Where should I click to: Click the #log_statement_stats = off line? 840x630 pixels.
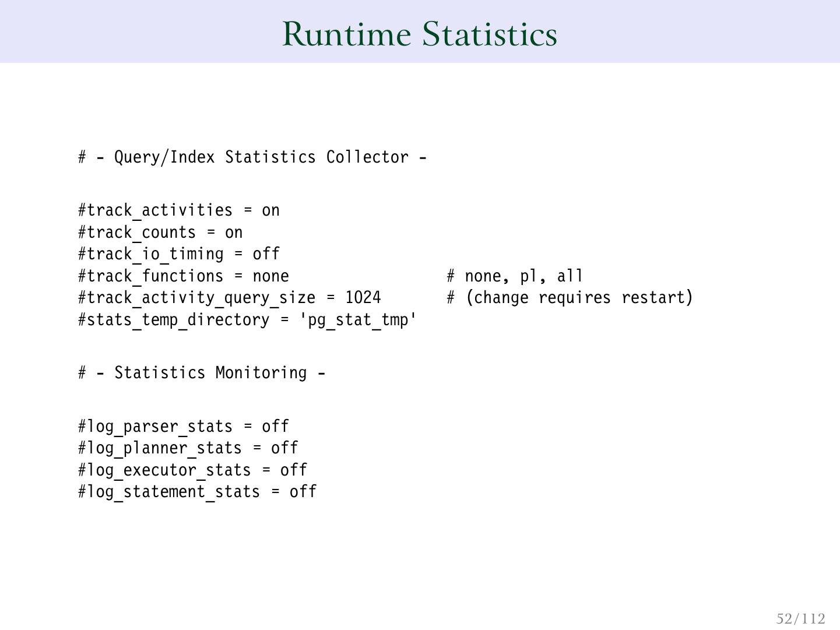pyautogui.click(x=197, y=492)
